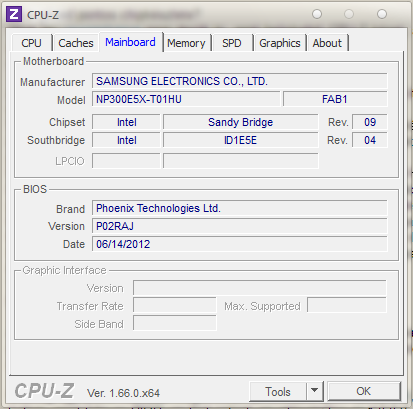Viewport: 413px width, 409px height.
Task: Expand the Tools dropdown arrow
Action: (314, 391)
